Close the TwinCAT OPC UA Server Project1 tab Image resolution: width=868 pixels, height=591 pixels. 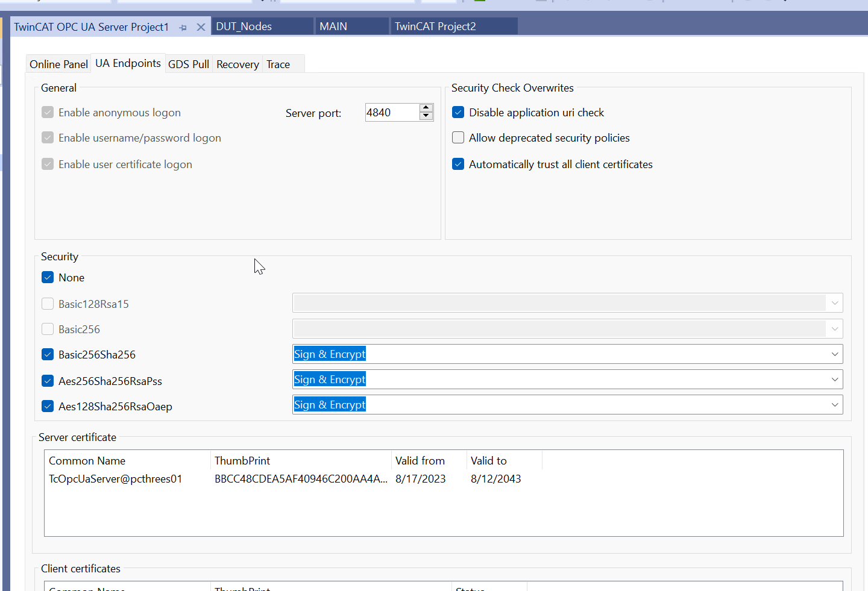point(201,27)
